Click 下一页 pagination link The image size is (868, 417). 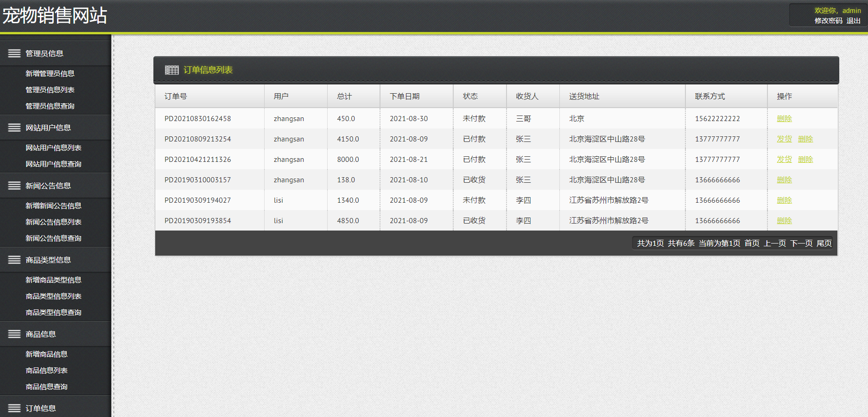[x=801, y=243]
